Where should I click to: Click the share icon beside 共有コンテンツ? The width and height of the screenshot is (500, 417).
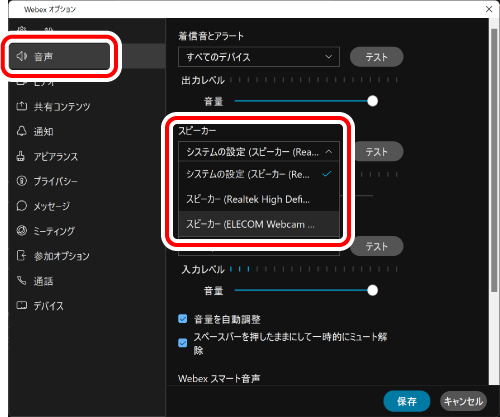[x=22, y=106]
